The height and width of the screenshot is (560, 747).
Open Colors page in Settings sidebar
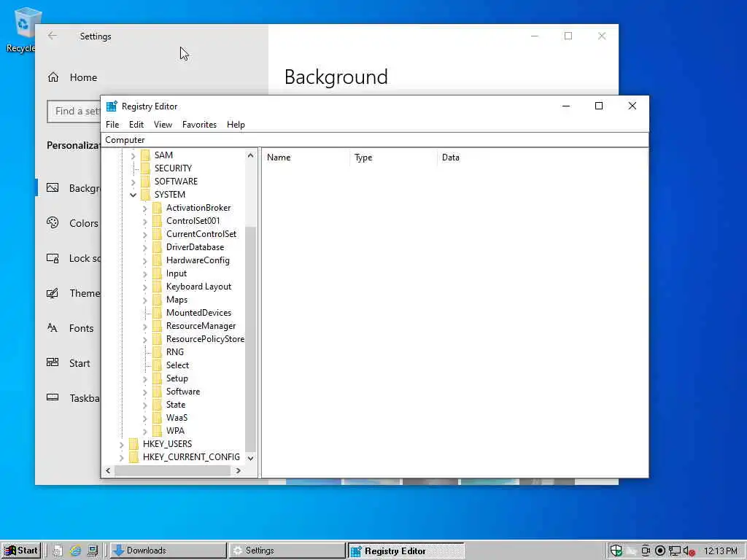[72, 223]
